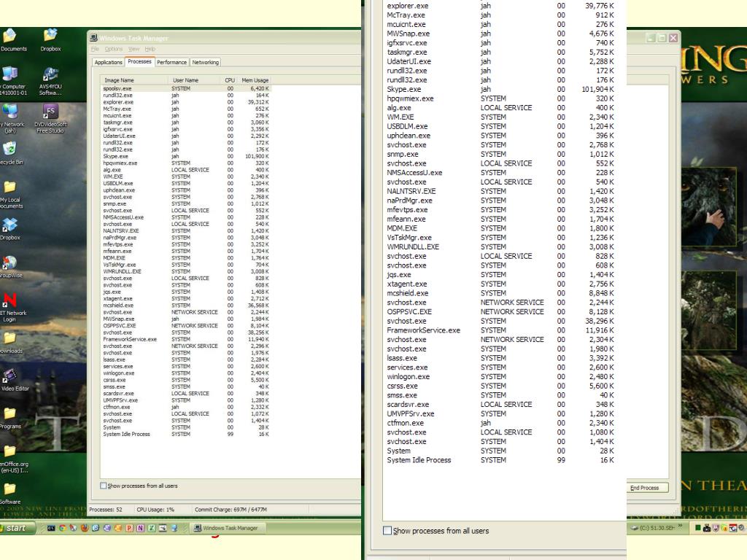
Task: Launch Firefox from the Quick Launch bar
Action: coord(85,528)
